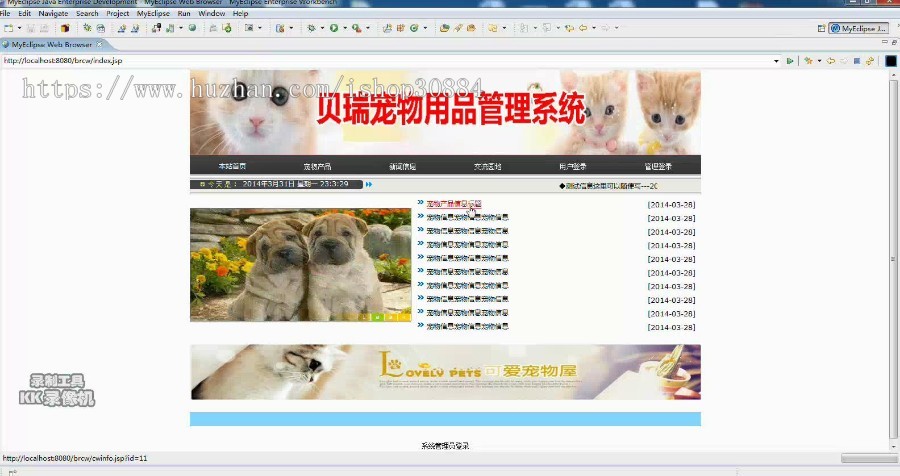Viewport: 900px width, 476px height.
Task: Click the two puppies slideshow image
Action: click(300, 265)
